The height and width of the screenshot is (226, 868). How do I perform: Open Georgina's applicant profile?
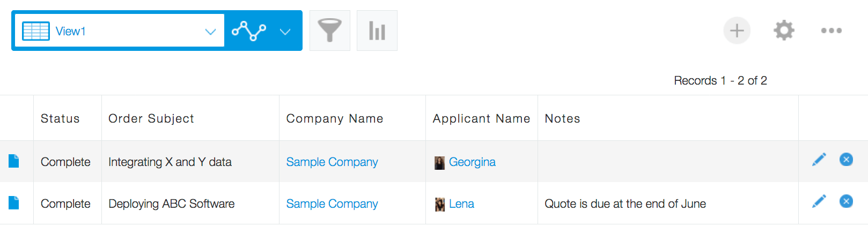tap(472, 162)
